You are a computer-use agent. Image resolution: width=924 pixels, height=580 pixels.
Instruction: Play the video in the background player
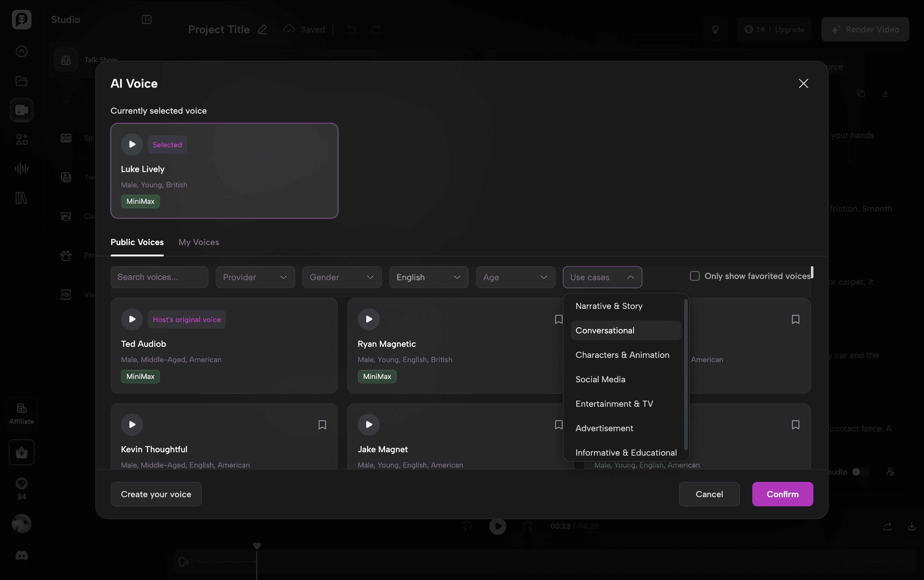click(497, 526)
